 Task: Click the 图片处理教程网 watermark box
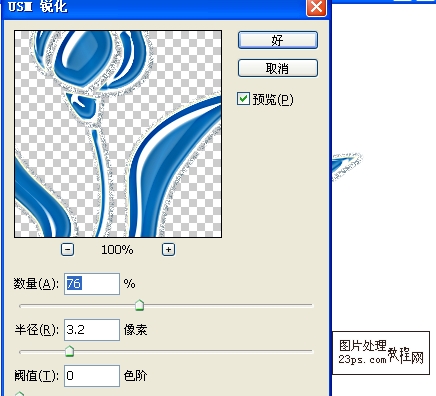click(381, 353)
